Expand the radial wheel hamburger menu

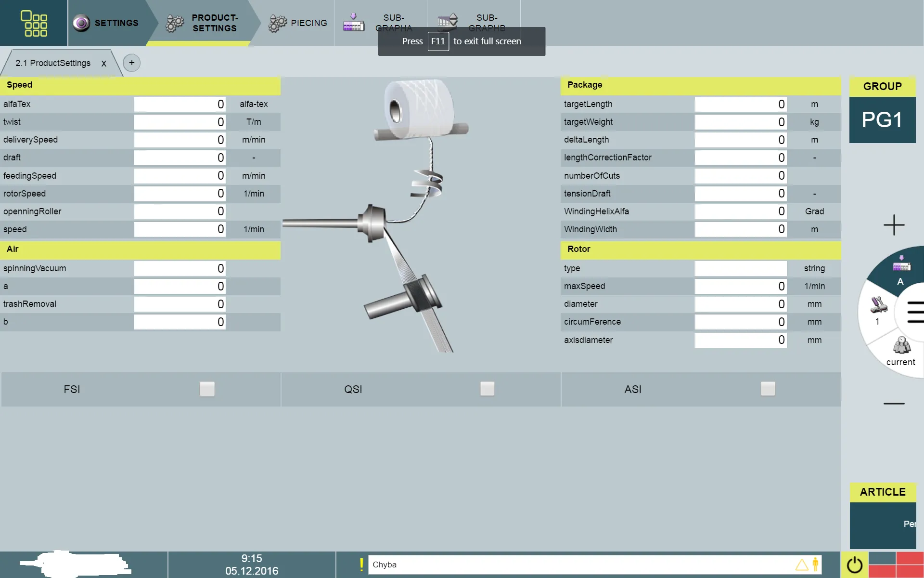[914, 312]
